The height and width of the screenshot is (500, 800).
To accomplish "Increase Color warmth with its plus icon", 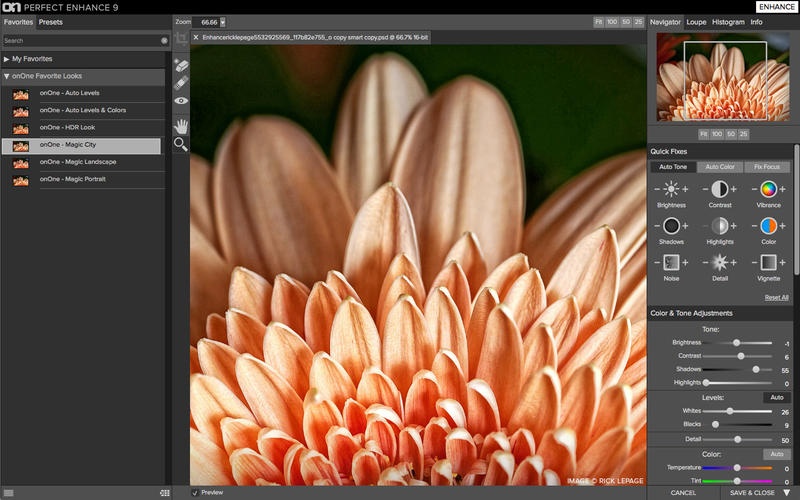I will [782, 226].
